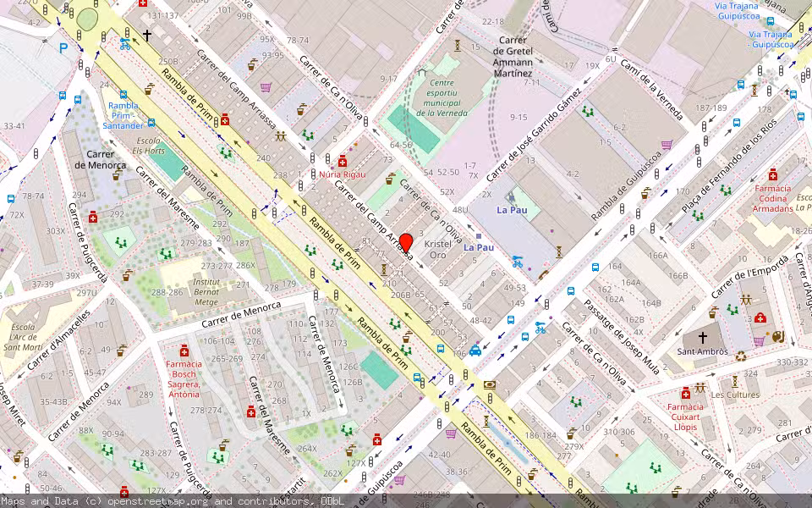Click the pharmacy icon on Rambla de Prim near 240
The width and height of the screenshot is (812, 508).
(225, 120)
